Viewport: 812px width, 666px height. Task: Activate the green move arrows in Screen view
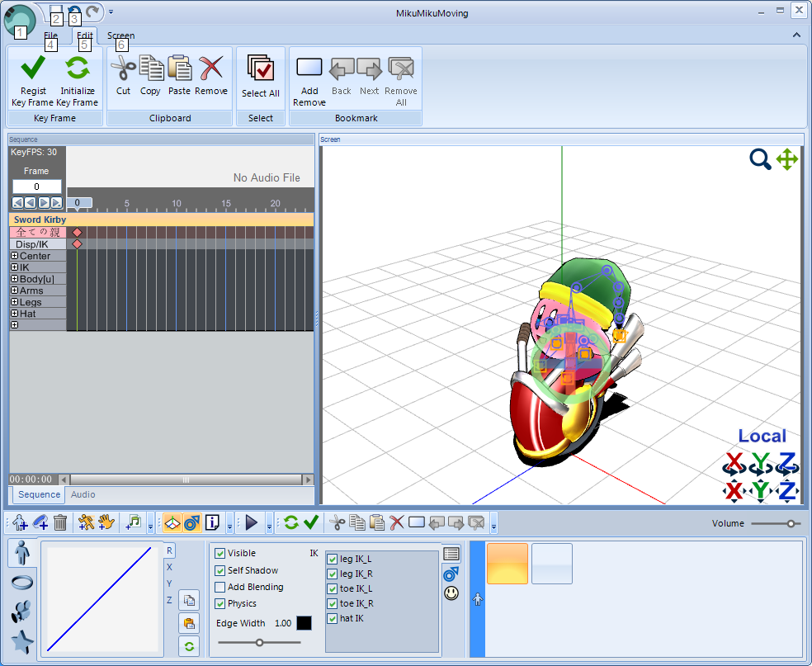[x=787, y=159]
